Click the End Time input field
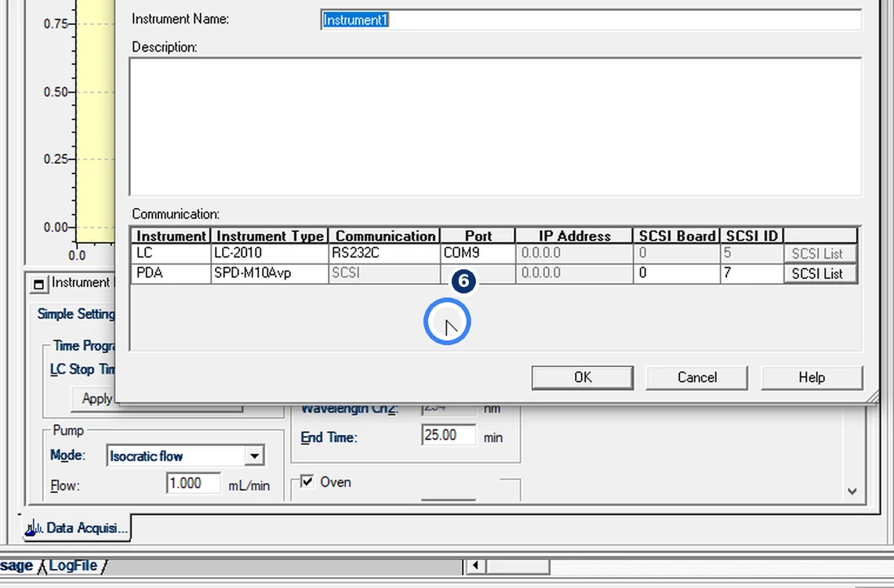 click(x=449, y=435)
